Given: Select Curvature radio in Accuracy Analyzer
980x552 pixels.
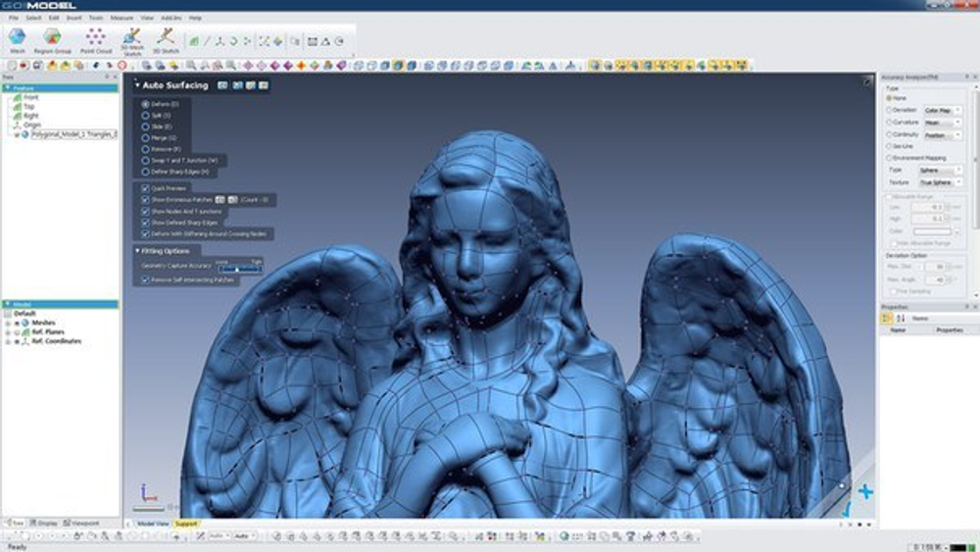Looking at the screenshot, I should tap(890, 122).
